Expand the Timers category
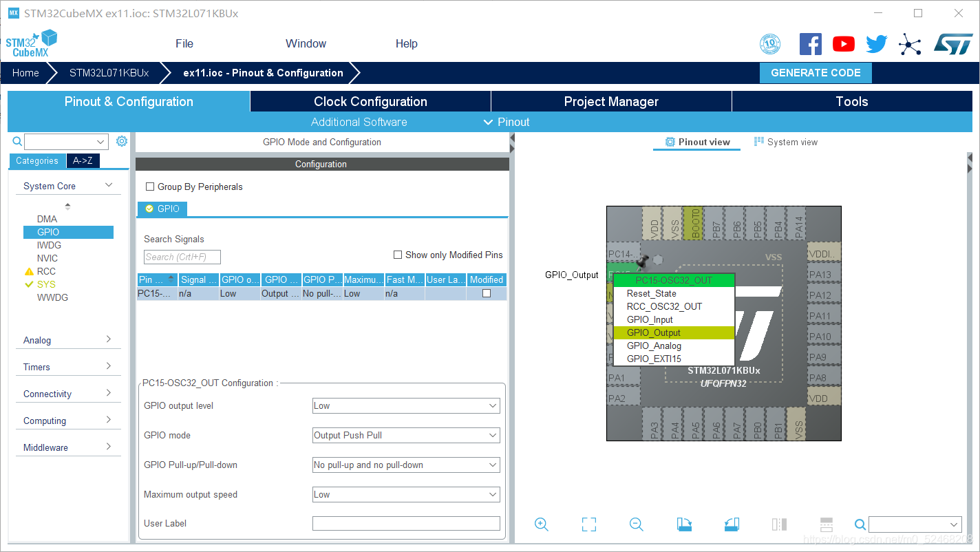Image resolution: width=980 pixels, height=552 pixels. [67, 367]
